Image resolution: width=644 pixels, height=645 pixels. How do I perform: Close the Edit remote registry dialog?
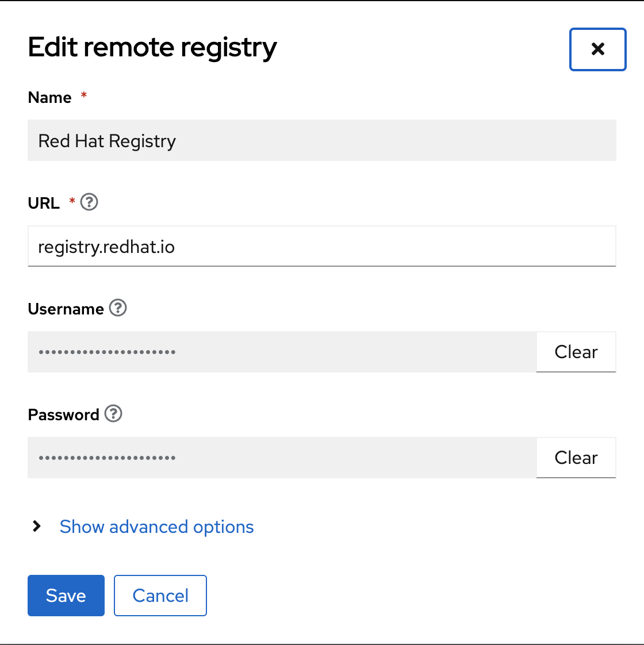pyautogui.click(x=597, y=49)
